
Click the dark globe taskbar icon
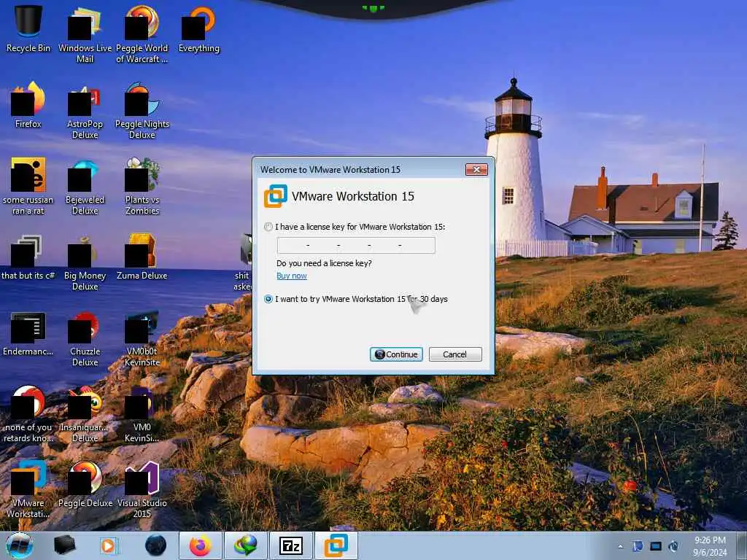click(x=156, y=545)
